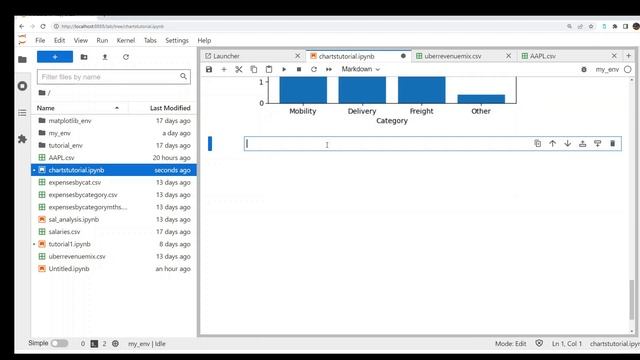Bookmark the page with the star icon
Viewport: 640px width, 360px height.
pyautogui.click(x=591, y=27)
